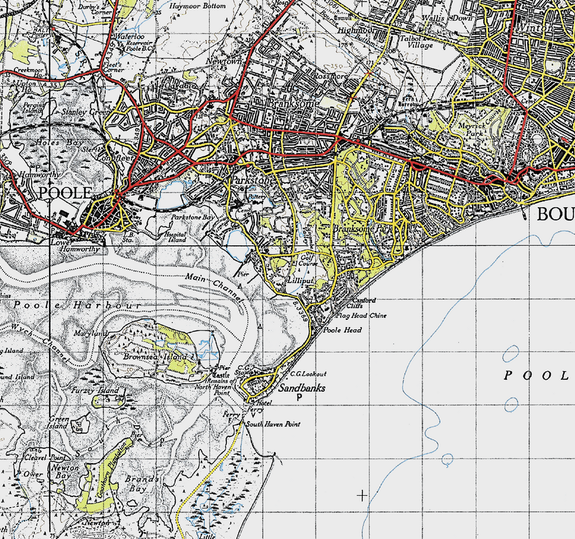This screenshot has width=575, height=539.
Task: Click the South Haven Point label
Action: click(x=273, y=424)
